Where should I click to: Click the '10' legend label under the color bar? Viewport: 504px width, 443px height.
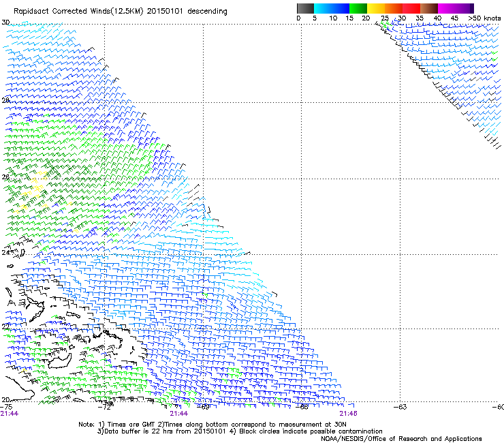click(x=333, y=18)
